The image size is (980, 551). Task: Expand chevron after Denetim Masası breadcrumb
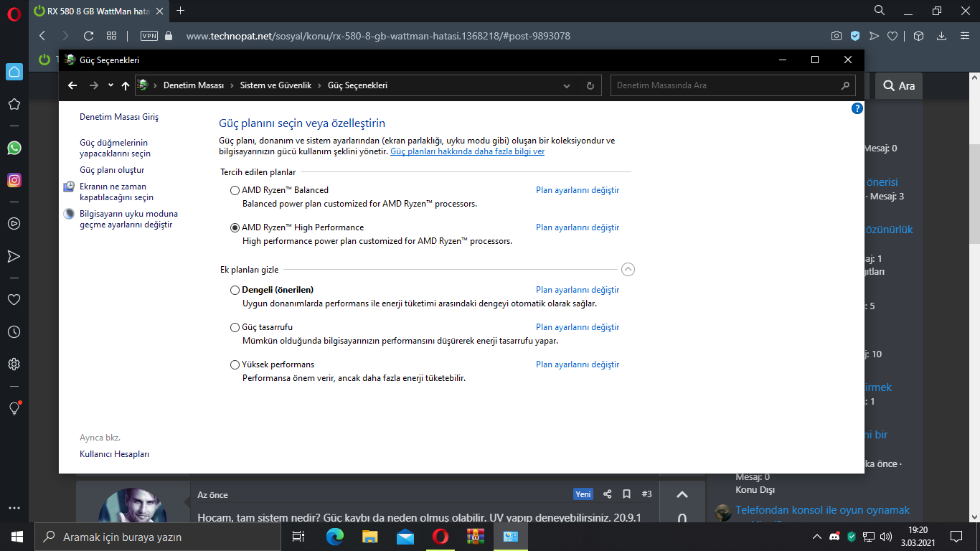(x=232, y=85)
